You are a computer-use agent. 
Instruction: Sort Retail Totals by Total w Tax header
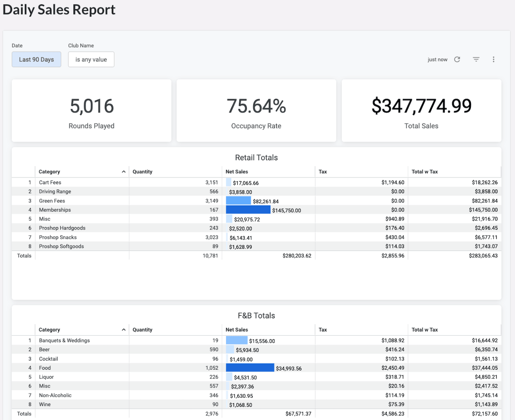point(425,172)
